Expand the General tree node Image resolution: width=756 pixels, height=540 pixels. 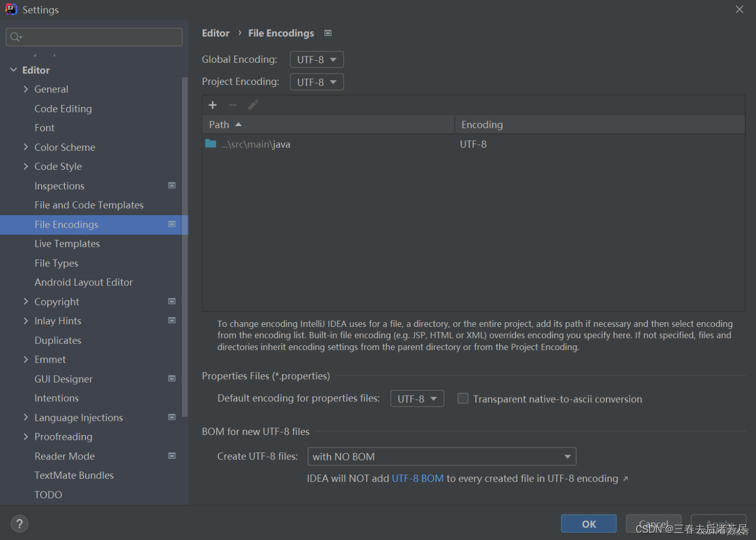click(26, 89)
